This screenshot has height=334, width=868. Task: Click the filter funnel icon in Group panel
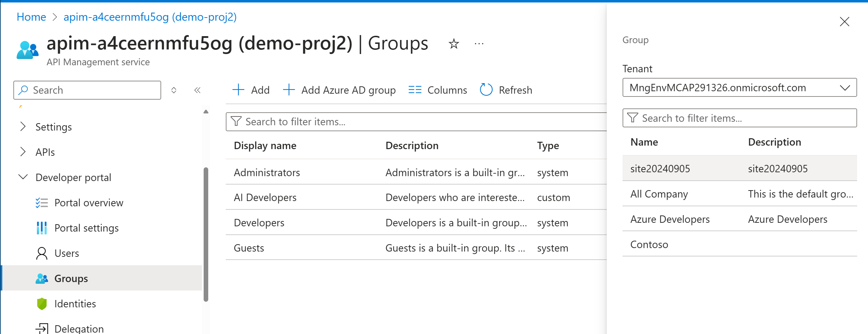click(x=633, y=118)
